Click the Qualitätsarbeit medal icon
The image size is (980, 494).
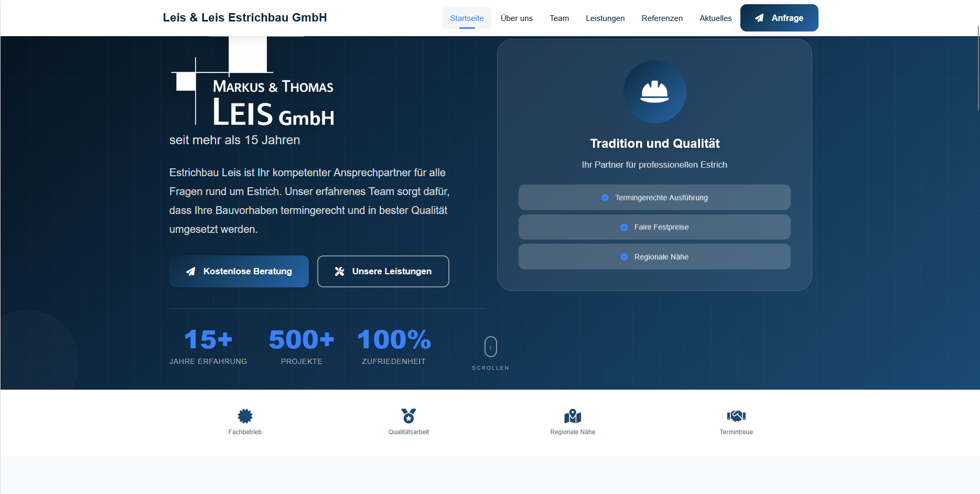tap(408, 415)
